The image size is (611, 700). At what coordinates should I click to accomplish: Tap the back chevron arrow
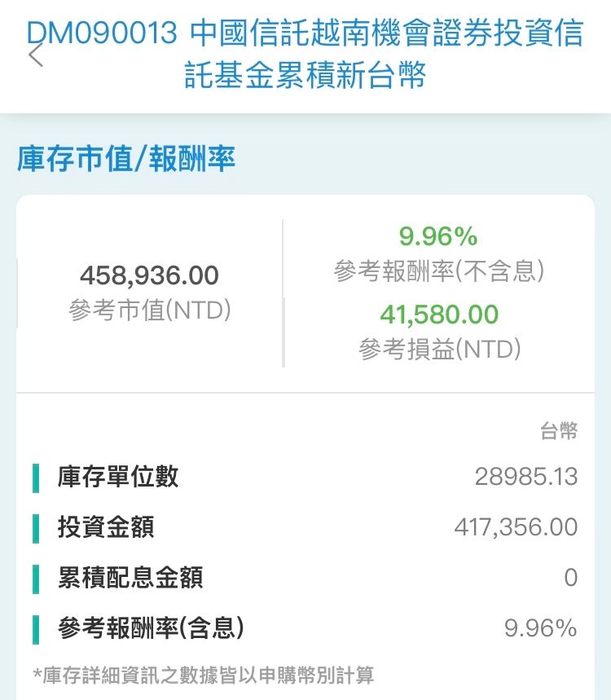click(x=35, y=55)
